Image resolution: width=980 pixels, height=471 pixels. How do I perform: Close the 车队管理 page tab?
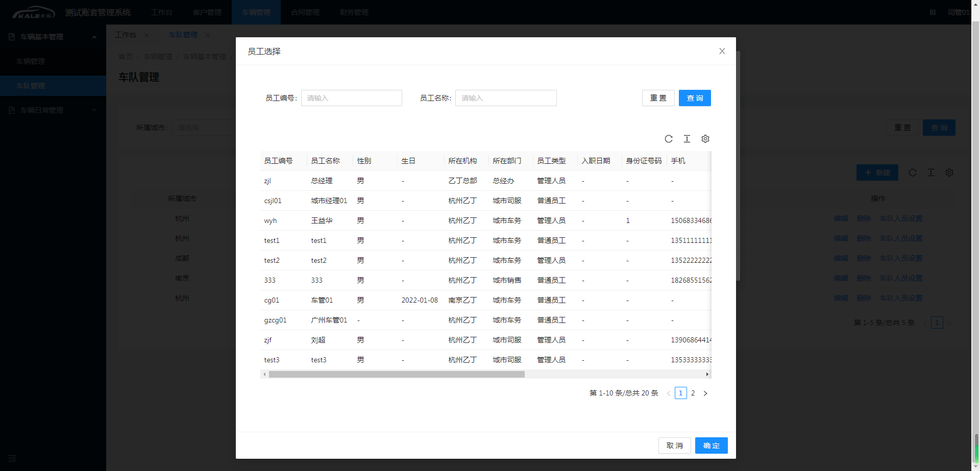(x=208, y=35)
